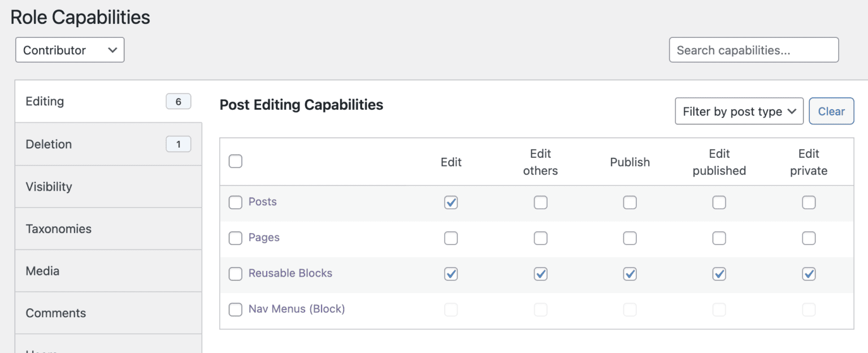The height and width of the screenshot is (353, 868).
Task: Enable Publish for Posts
Action: (x=630, y=203)
